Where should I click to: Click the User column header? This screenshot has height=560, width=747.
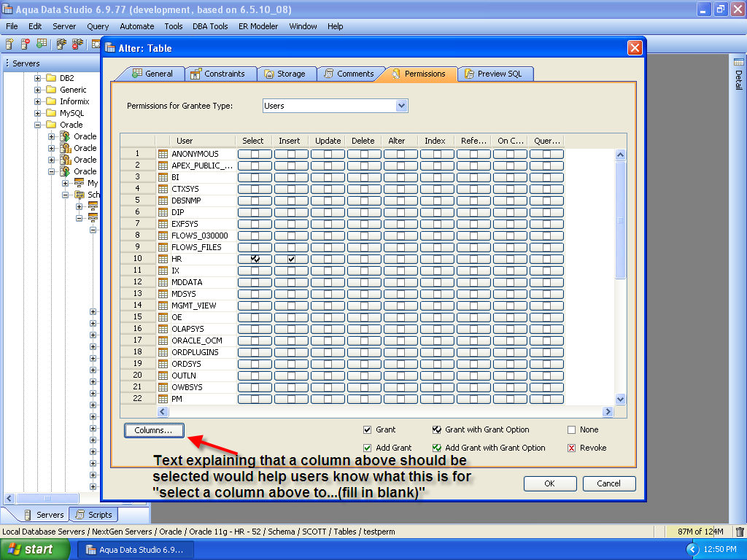(196, 141)
